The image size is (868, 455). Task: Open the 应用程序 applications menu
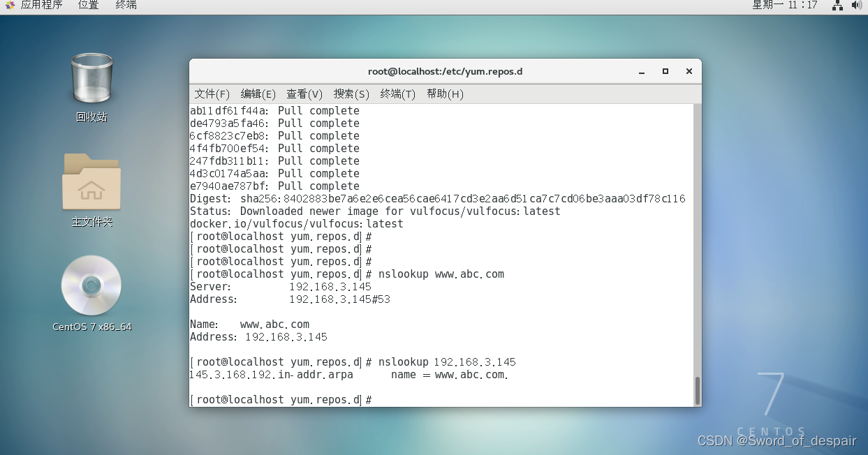tap(41, 6)
